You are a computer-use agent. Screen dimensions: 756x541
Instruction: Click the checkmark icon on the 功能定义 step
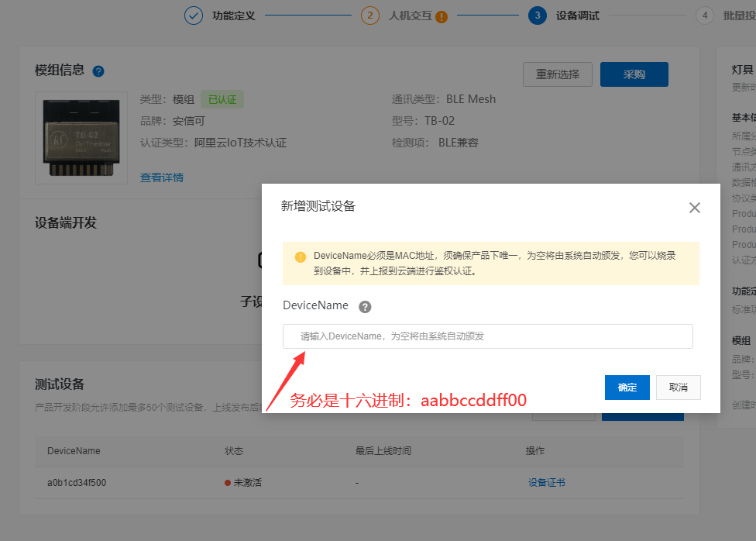193,16
